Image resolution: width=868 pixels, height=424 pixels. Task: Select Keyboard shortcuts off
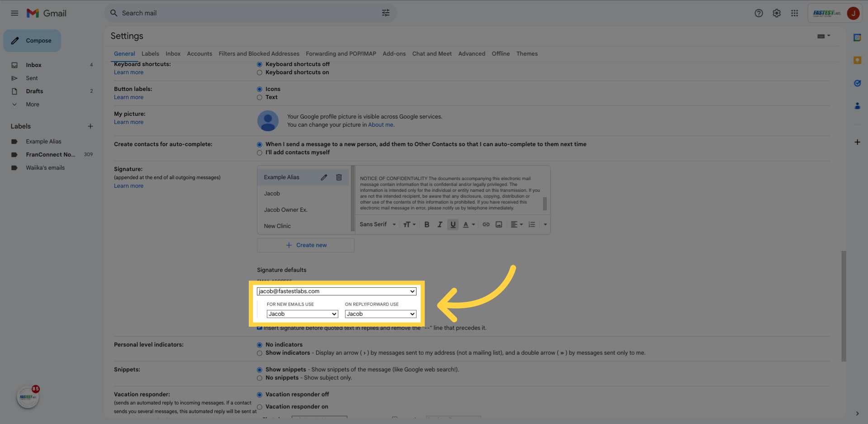coord(260,64)
